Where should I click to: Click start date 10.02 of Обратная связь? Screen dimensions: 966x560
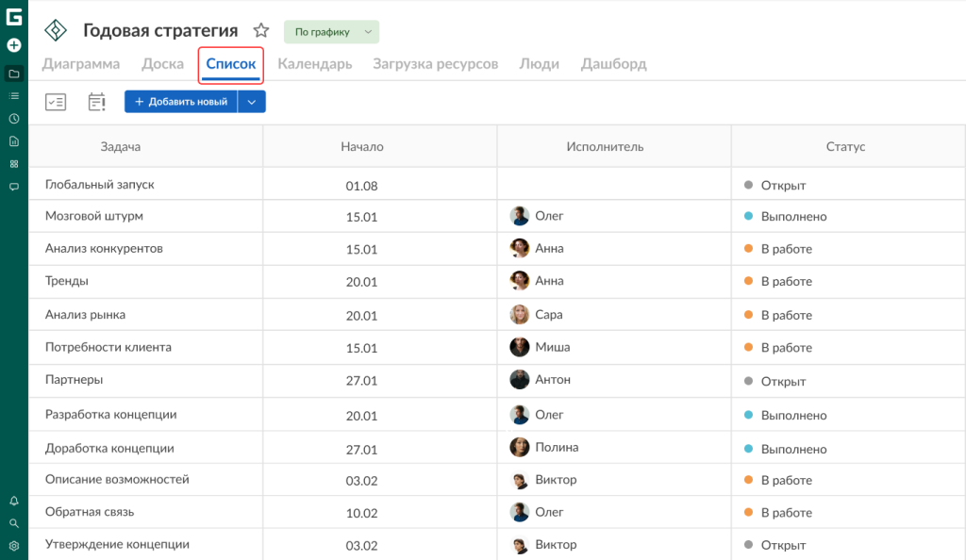tap(361, 513)
